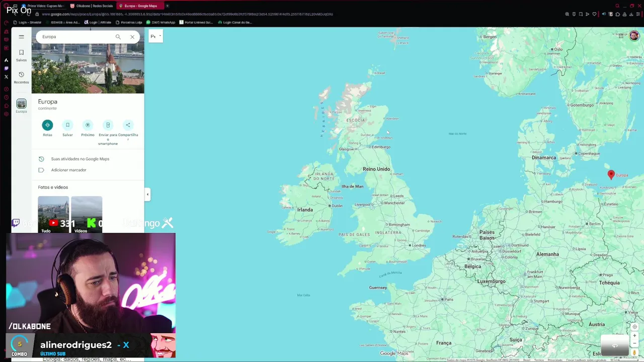644x362 pixels.
Task: Select the Europa recent thumbnail in sidebar
Action: point(21,104)
